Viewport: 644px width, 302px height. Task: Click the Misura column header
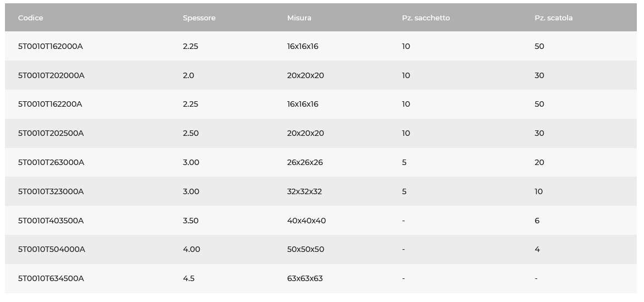click(299, 18)
